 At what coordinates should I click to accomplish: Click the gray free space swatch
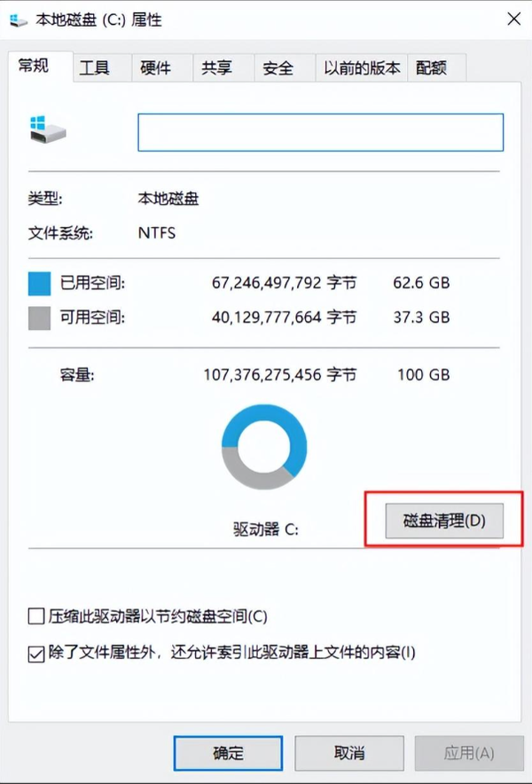(40, 318)
